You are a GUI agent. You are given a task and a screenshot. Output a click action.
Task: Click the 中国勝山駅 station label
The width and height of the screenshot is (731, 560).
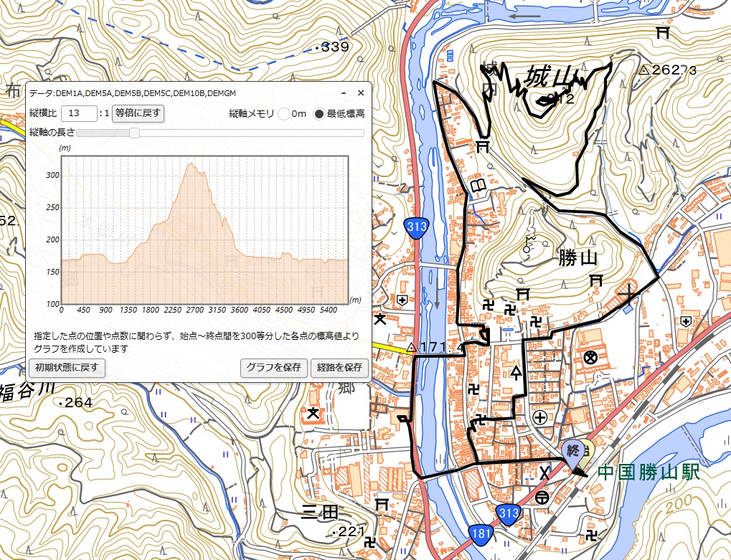(648, 474)
